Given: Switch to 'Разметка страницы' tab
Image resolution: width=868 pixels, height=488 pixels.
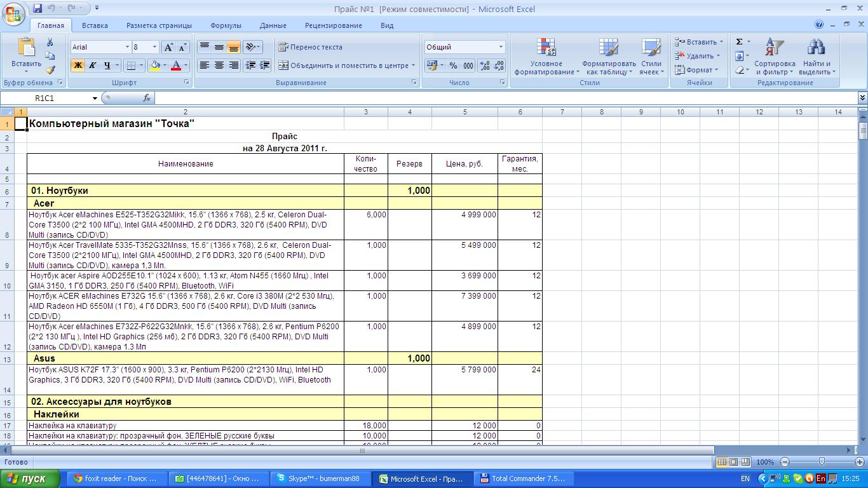Looking at the screenshot, I should 159,25.
